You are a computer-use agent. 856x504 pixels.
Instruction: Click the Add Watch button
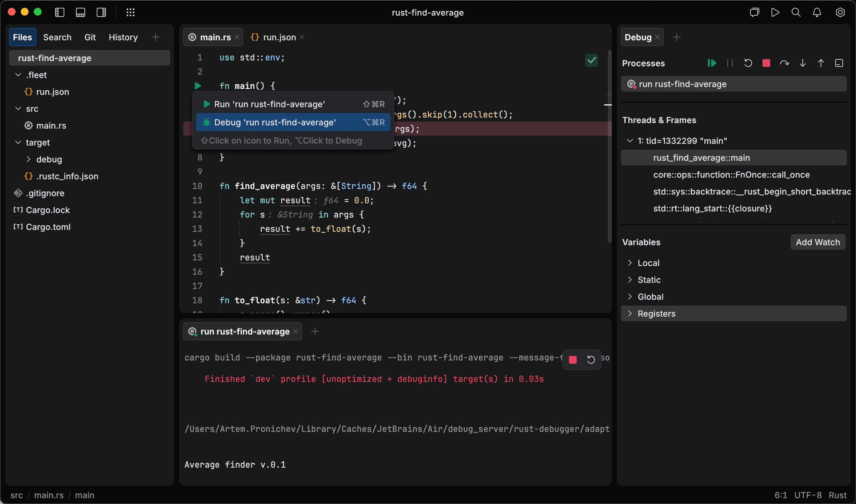click(818, 242)
